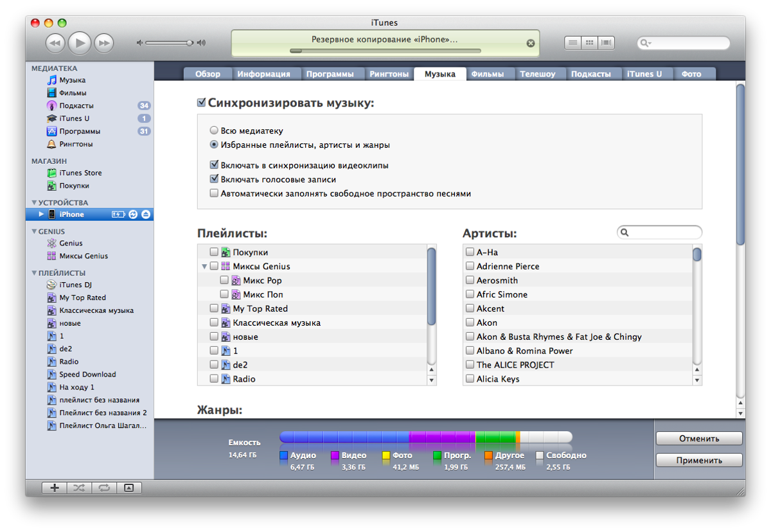The image size is (771, 532).
Task: Expand the iPhone device triangle
Action: click(41, 215)
